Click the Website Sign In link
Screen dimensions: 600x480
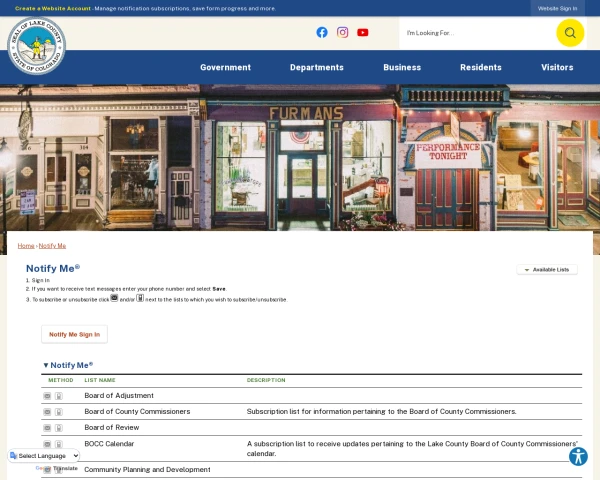click(x=557, y=8)
